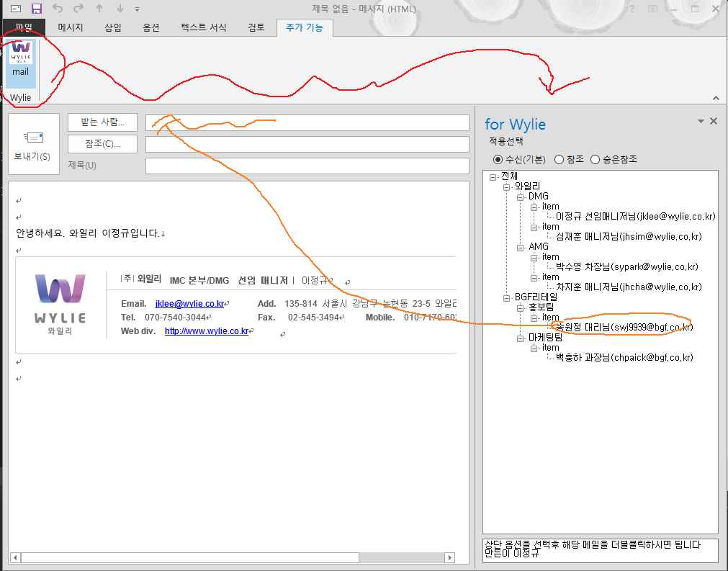The image size is (728, 571).
Task: Click the Wylie mail add-in icon
Action: point(21,62)
